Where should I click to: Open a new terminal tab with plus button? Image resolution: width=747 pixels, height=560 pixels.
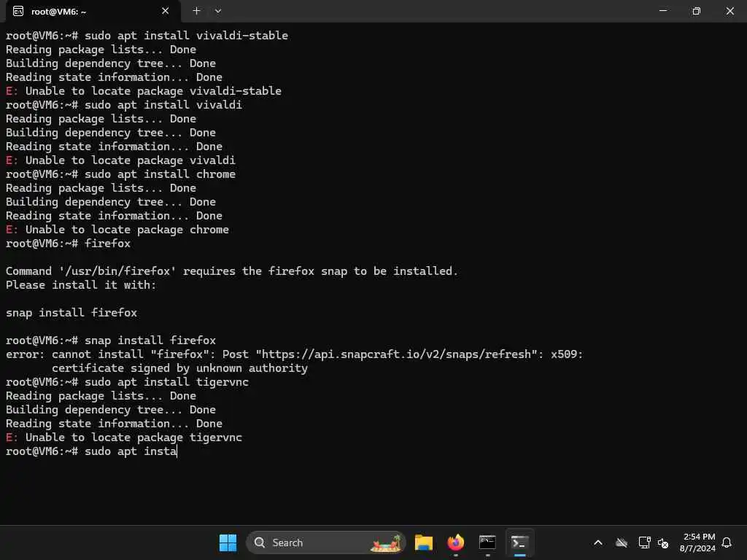[196, 10]
